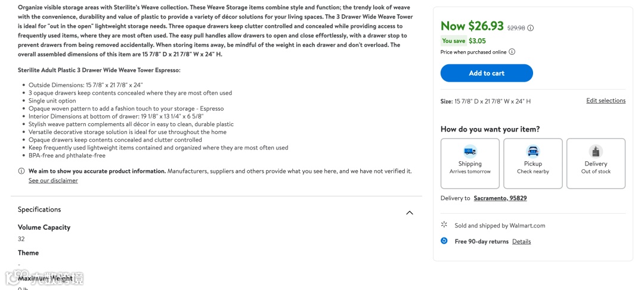This screenshot has width=644, height=290.
Task: Open free 90-day returns Details link
Action: 521,242
